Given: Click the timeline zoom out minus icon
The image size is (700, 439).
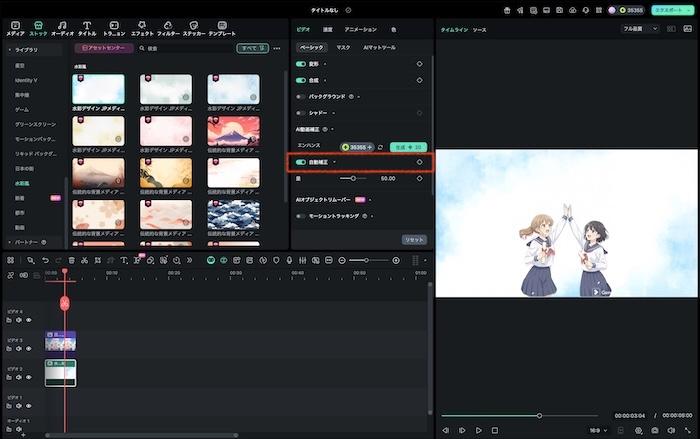Looking at the screenshot, I should point(342,260).
